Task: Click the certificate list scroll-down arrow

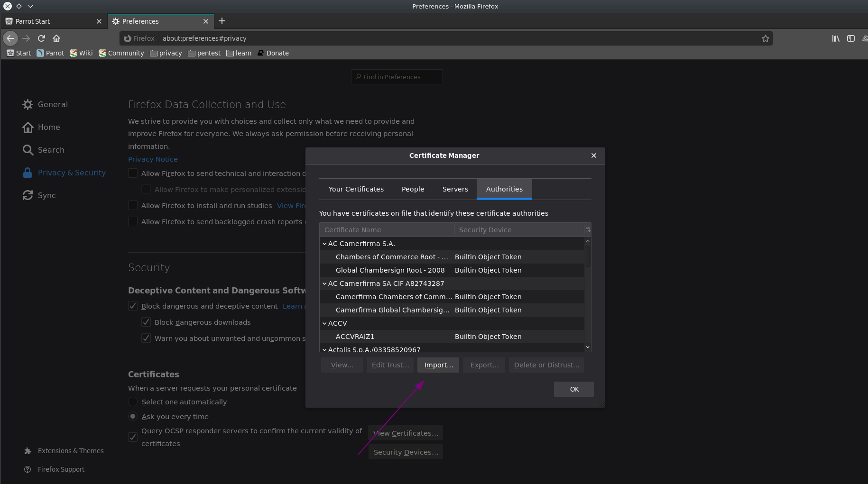Action: [x=588, y=347]
